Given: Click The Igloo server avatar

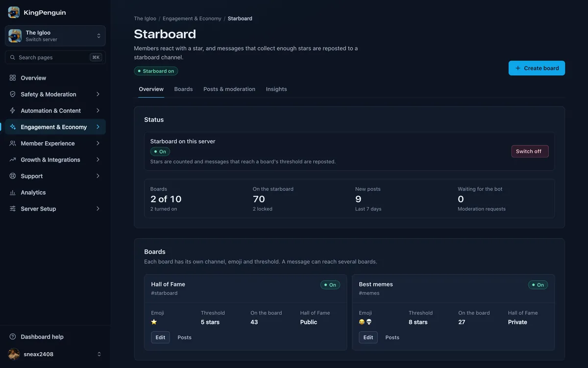Looking at the screenshot, I should [15, 36].
